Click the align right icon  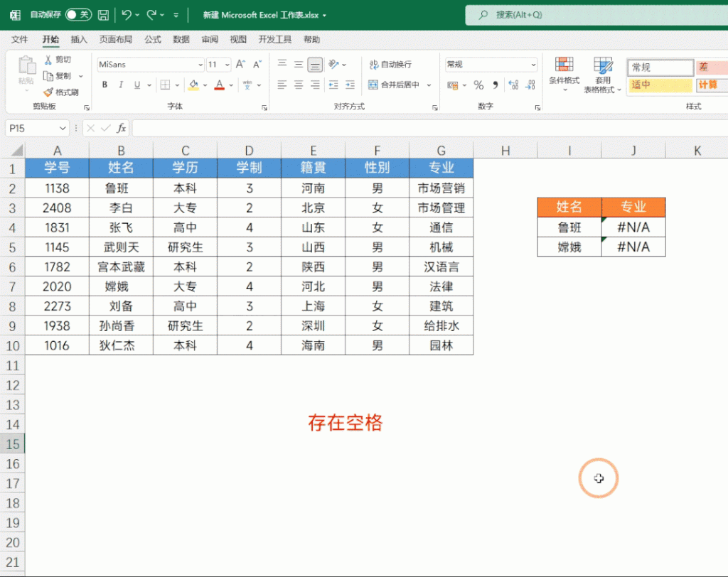tap(315, 85)
